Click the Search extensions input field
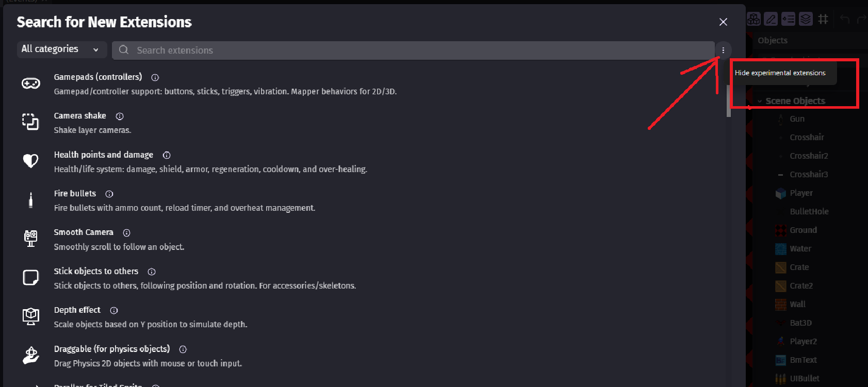The image size is (868, 387). point(413,50)
